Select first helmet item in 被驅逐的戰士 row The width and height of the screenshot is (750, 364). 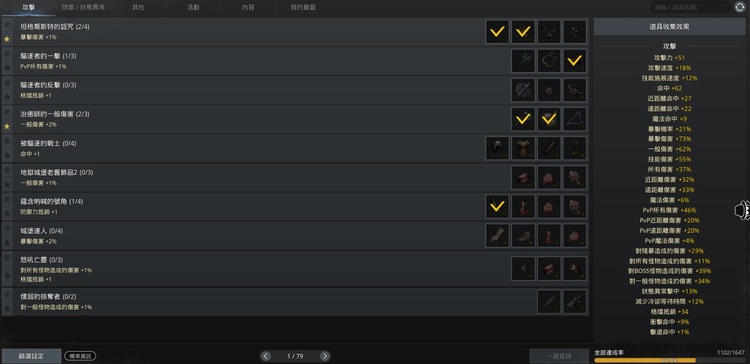497,148
